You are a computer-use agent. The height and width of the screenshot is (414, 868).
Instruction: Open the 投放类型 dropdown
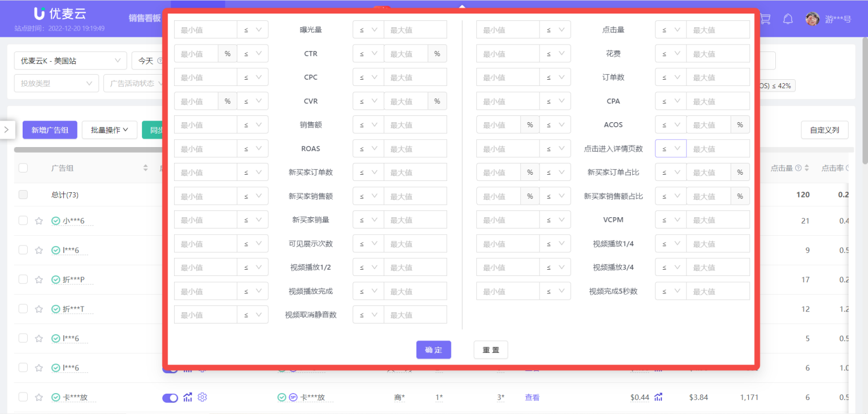click(56, 83)
